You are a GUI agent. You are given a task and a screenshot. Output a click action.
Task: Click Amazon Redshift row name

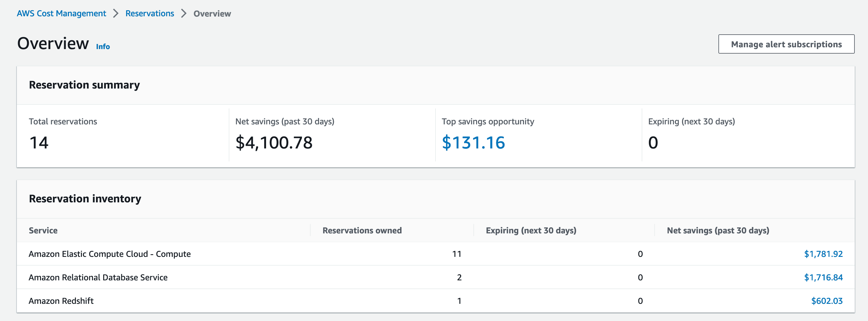61,301
